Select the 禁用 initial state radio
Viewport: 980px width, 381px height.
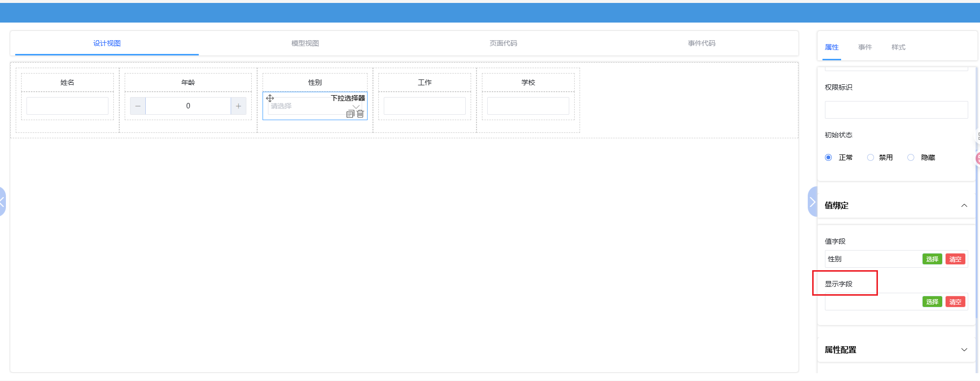point(871,157)
